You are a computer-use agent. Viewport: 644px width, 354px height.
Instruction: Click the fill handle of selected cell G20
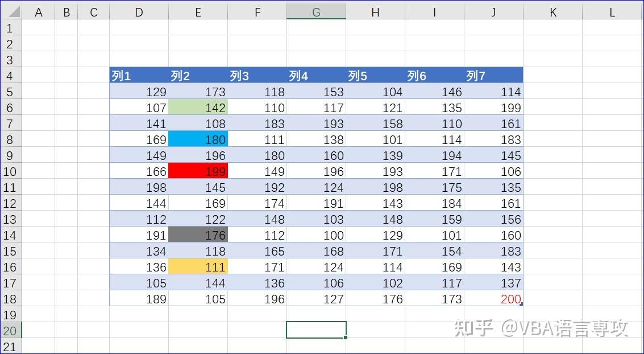346,337
